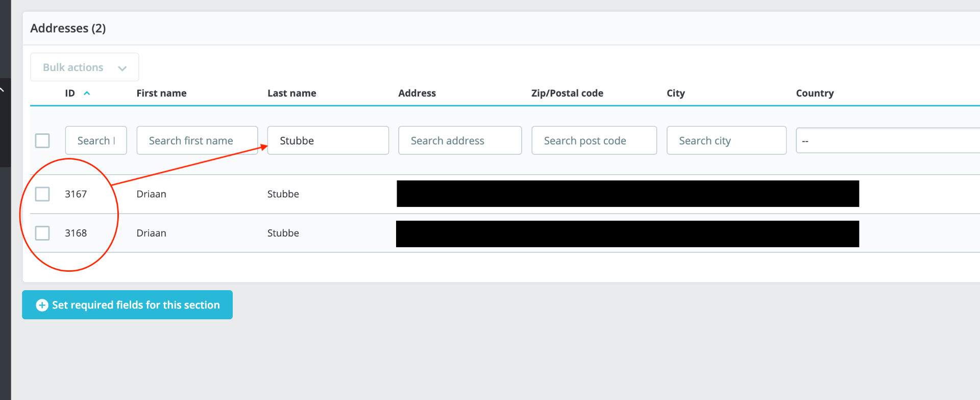Viewport: 980px width, 400px height.
Task: Sort addresses by First name column
Action: tap(161, 93)
